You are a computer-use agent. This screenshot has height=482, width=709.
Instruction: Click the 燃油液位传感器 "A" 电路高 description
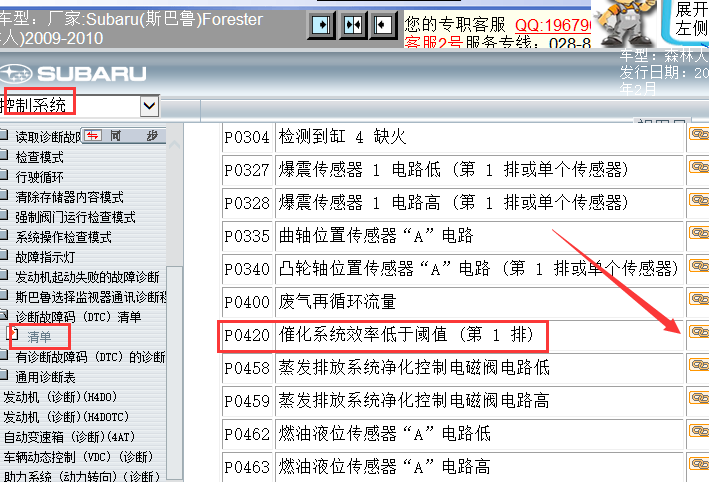point(385,467)
